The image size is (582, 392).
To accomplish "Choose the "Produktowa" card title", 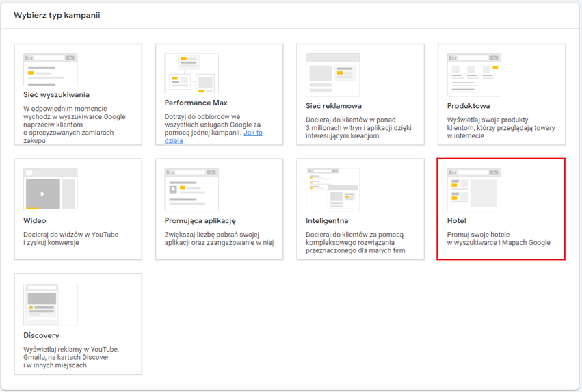I will (468, 106).
